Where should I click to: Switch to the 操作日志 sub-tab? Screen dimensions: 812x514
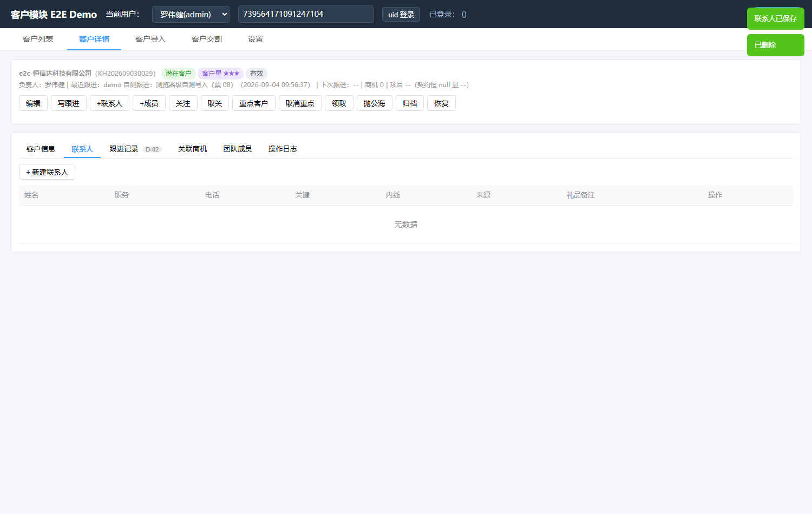tap(283, 149)
